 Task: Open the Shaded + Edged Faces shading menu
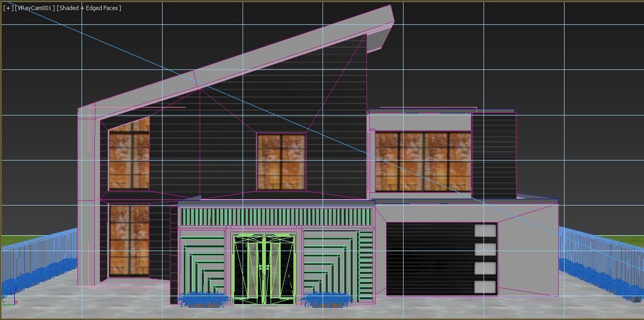click(x=89, y=8)
